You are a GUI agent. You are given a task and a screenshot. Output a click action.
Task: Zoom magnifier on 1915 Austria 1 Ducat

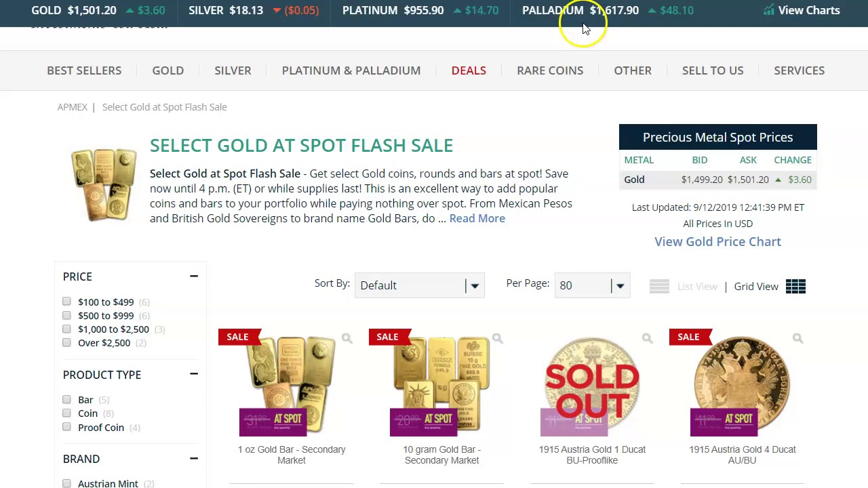tap(647, 338)
